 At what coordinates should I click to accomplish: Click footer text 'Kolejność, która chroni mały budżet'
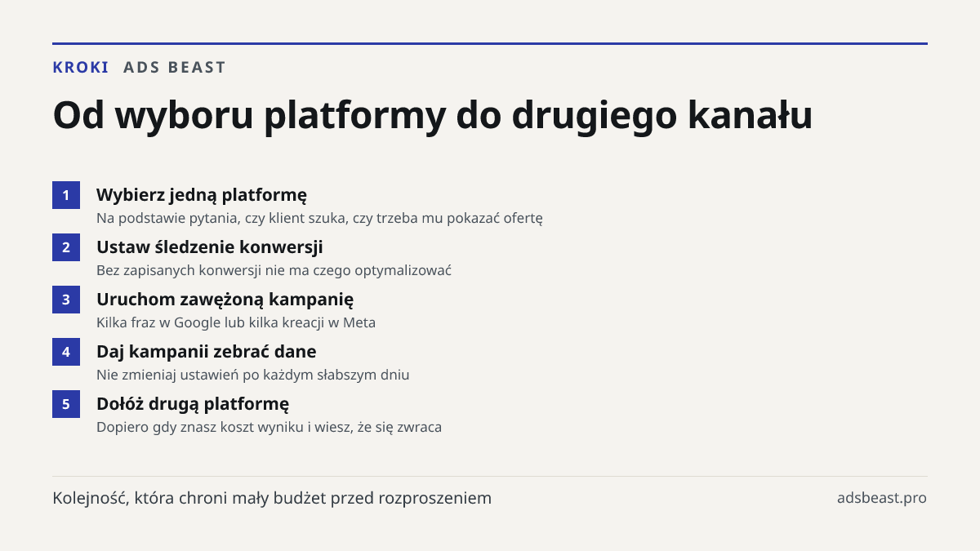tap(189, 498)
